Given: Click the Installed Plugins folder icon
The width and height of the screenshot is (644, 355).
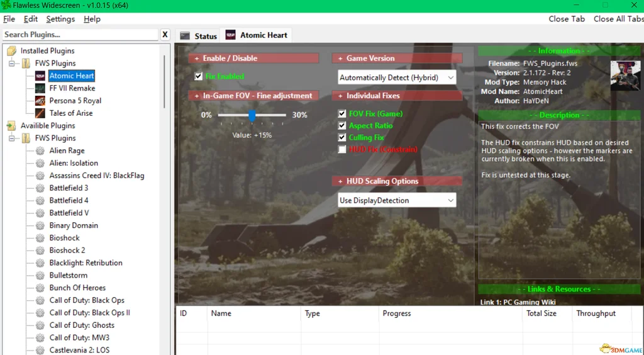Looking at the screenshot, I should pyautogui.click(x=12, y=51).
